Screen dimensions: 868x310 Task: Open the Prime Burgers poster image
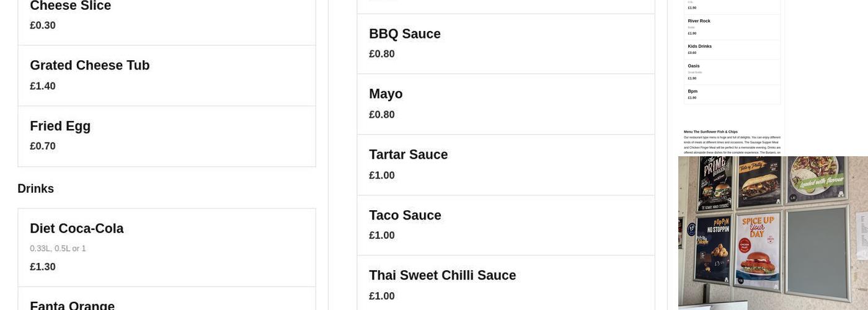point(714,182)
